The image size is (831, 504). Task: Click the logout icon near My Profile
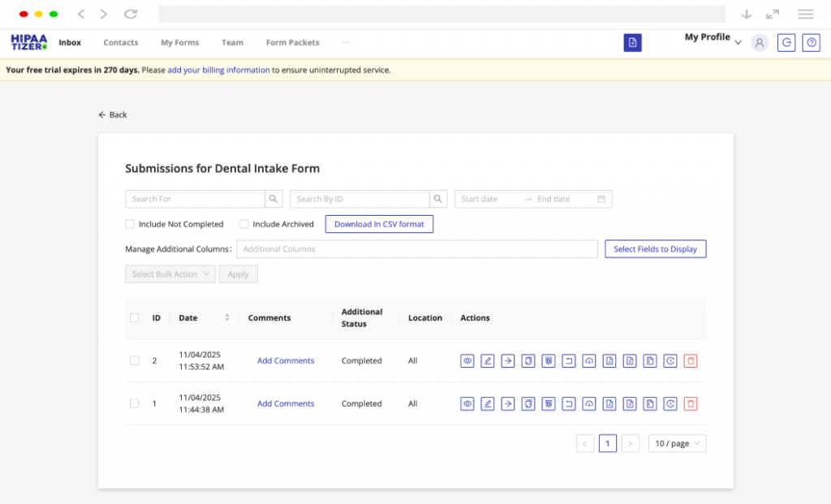(x=786, y=42)
